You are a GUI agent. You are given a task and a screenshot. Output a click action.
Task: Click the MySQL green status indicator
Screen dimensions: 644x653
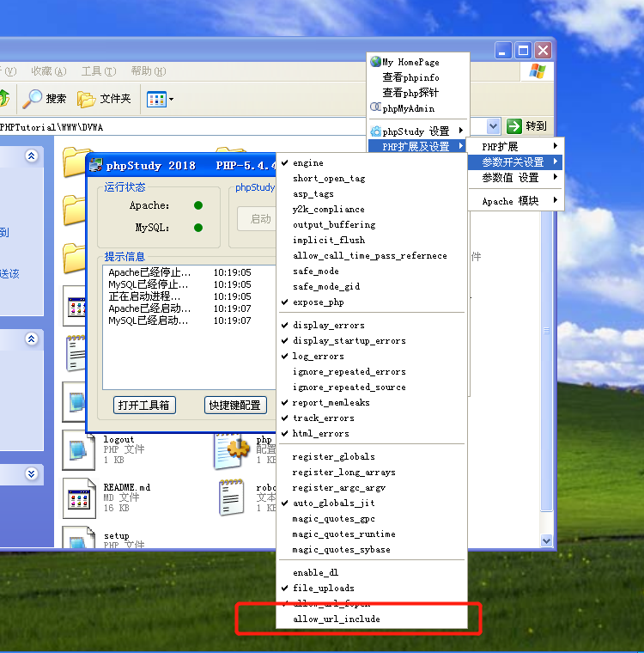[x=198, y=228]
